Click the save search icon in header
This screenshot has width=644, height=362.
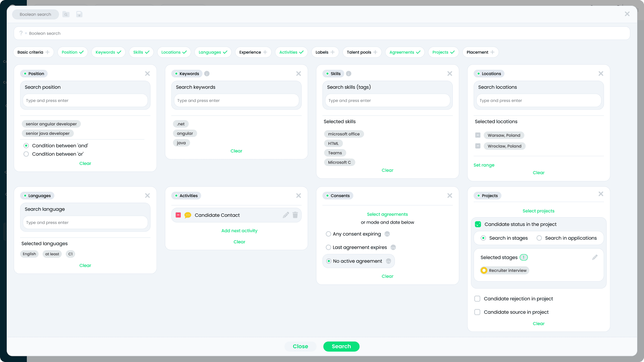click(79, 14)
